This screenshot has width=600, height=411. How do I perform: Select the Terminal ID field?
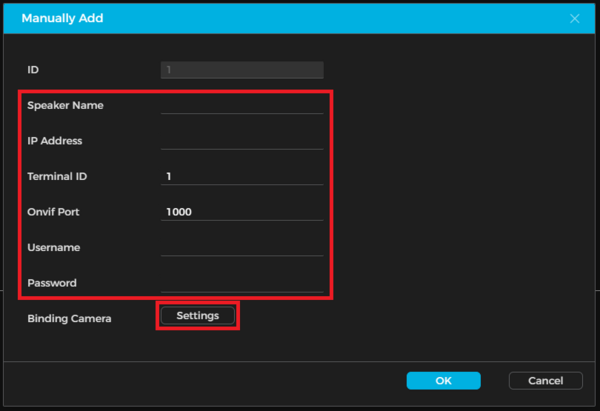(242, 176)
